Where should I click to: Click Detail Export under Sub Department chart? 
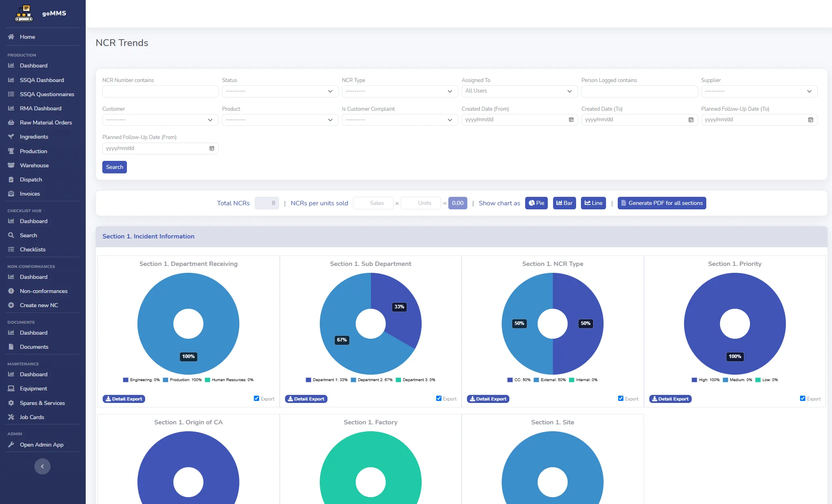306,399
